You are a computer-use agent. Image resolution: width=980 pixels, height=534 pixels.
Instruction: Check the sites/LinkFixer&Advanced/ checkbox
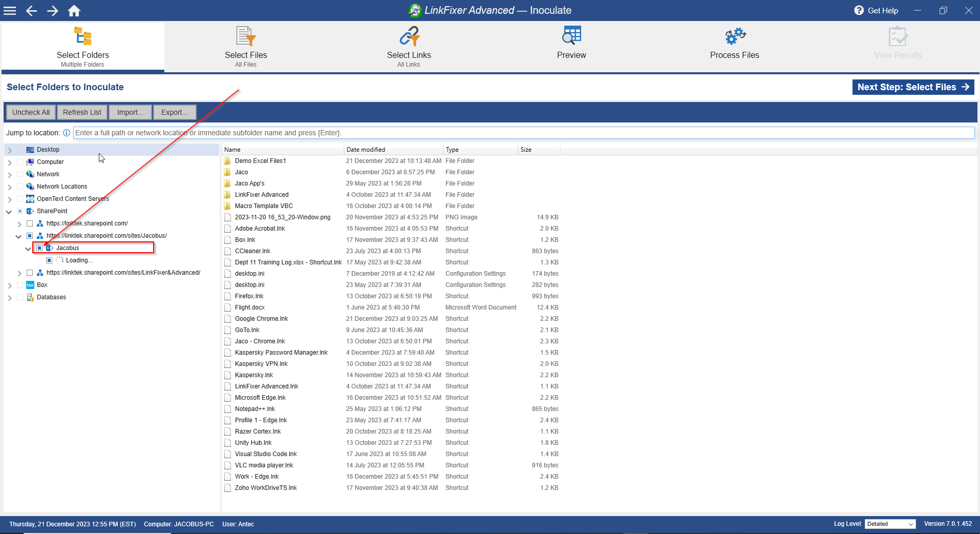click(x=30, y=273)
